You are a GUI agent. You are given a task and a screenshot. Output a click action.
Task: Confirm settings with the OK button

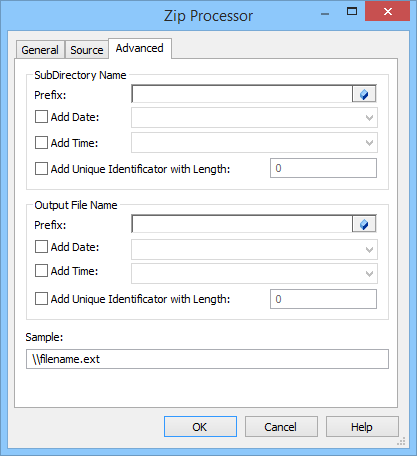pos(200,427)
